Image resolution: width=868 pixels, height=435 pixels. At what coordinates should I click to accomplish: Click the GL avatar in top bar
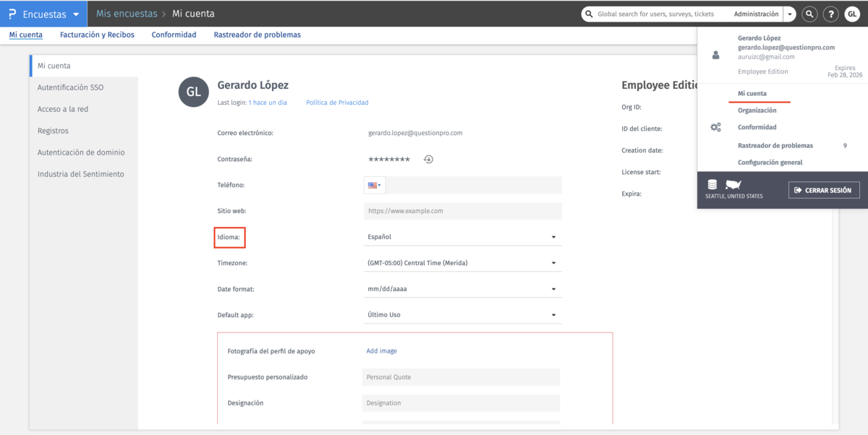[852, 14]
